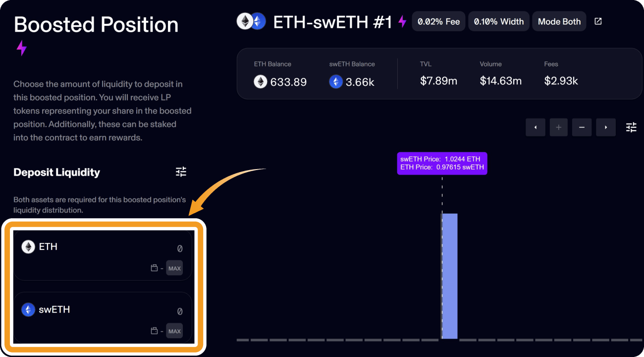
Task: Click the ETH amount input field
Action: pos(103,255)
